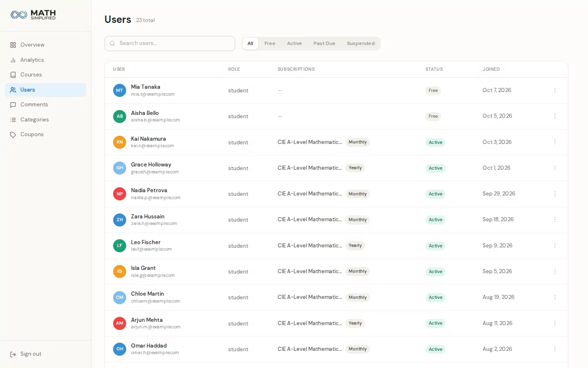Open row actions menu for Nadia Petrova
The image size is (588, 368).
pyautogui.click(x=555, y=194)
